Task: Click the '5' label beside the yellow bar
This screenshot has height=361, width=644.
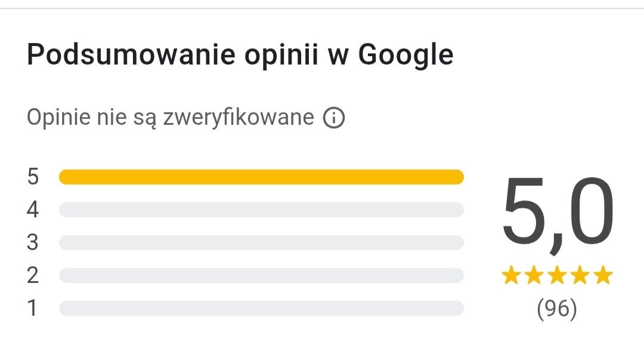Action: coord(33,177)
